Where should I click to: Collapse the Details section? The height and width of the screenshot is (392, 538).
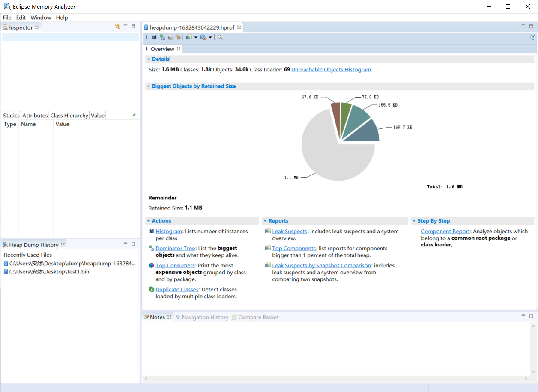(149, 59)
